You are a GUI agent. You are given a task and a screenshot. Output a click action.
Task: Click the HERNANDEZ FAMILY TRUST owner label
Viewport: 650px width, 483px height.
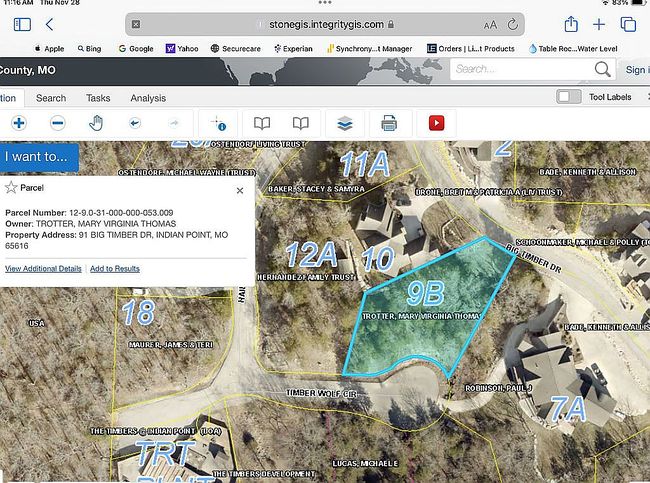click(x=306, y=277)
